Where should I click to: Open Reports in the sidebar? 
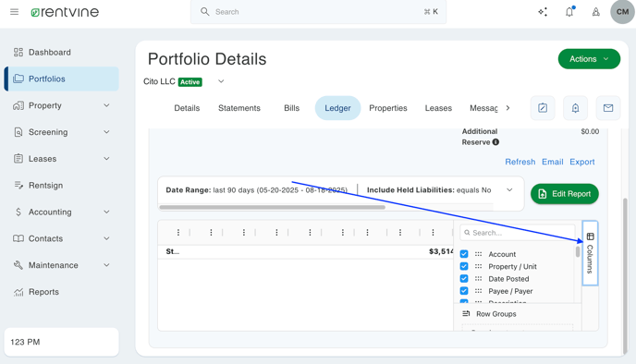click(x=62, y=292)
